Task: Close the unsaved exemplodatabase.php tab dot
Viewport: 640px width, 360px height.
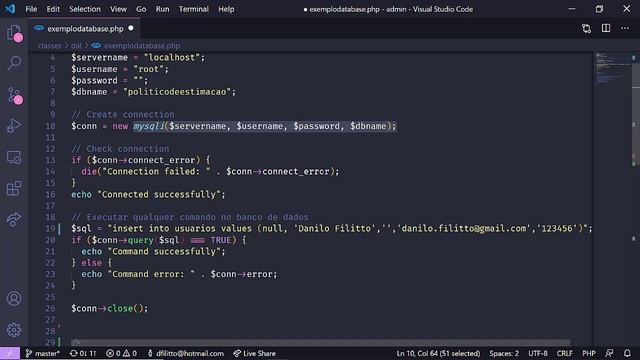Action: coord(131,28)
